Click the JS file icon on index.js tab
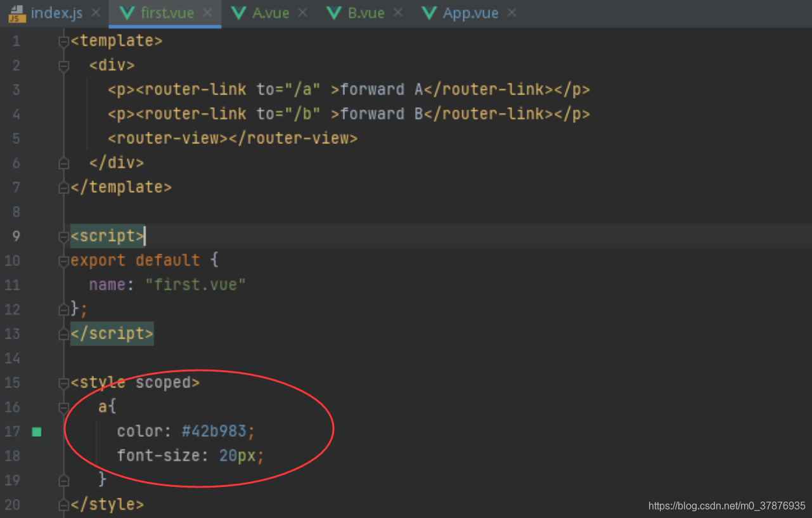Viewport: 812px width, 518px height. coord(17,13)
